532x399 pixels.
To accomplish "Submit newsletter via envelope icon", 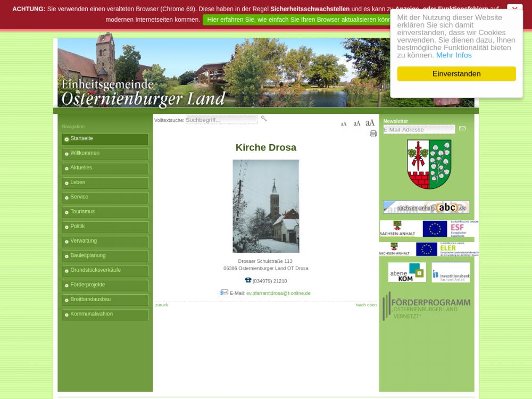I will (x=462, y=128).
